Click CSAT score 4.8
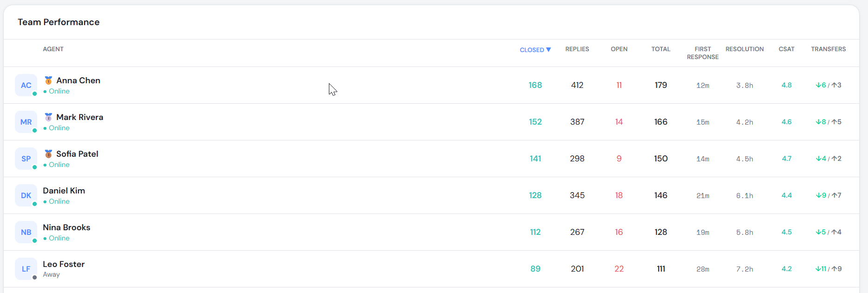Screen dimensions: 868x293 tap(787, 85)
